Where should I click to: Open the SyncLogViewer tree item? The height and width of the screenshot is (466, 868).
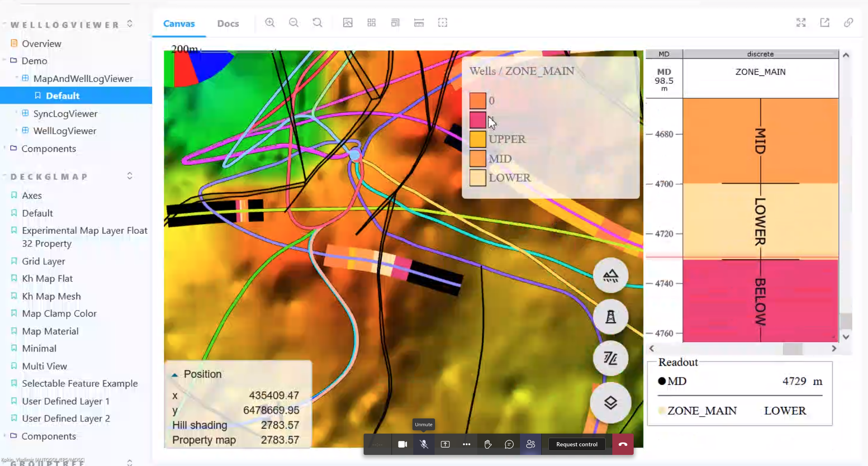[65, 114]
